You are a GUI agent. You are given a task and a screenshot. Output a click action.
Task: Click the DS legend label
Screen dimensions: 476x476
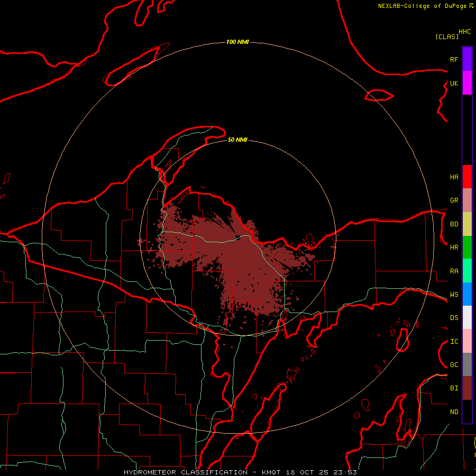(454, 318)
